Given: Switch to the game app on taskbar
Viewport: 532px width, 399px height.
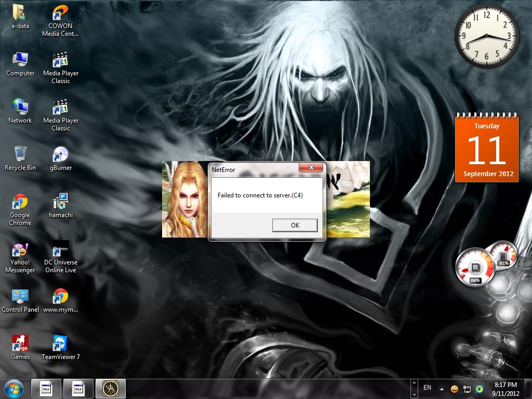Looking at the screenshot, I should click(111, 389).
